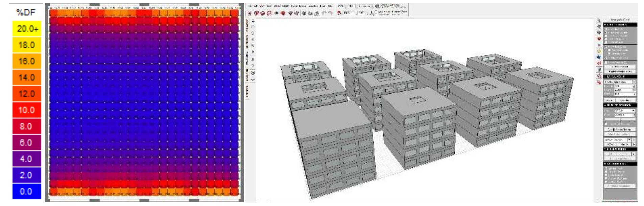This screenshot has height=206, width=644.
Task: Open the blue Analysis Grid panel icon
Action: click(599, 57)
